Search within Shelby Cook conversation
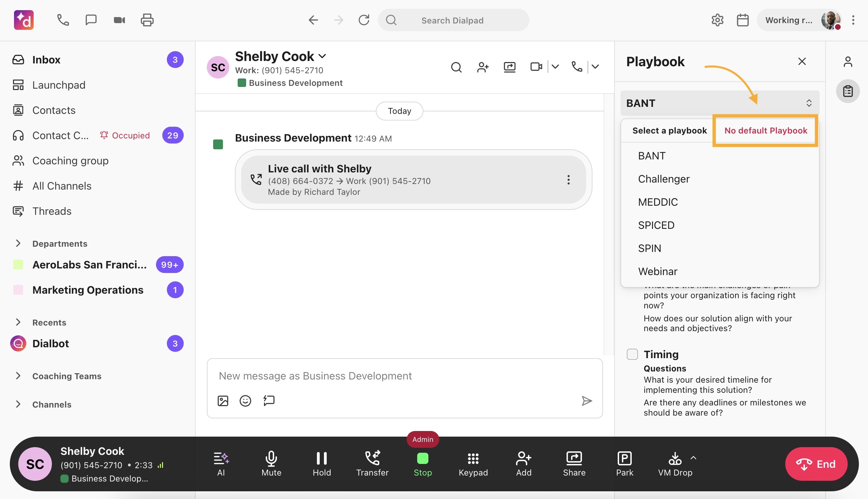The image size is (868, 499). [x=456, y=67]
